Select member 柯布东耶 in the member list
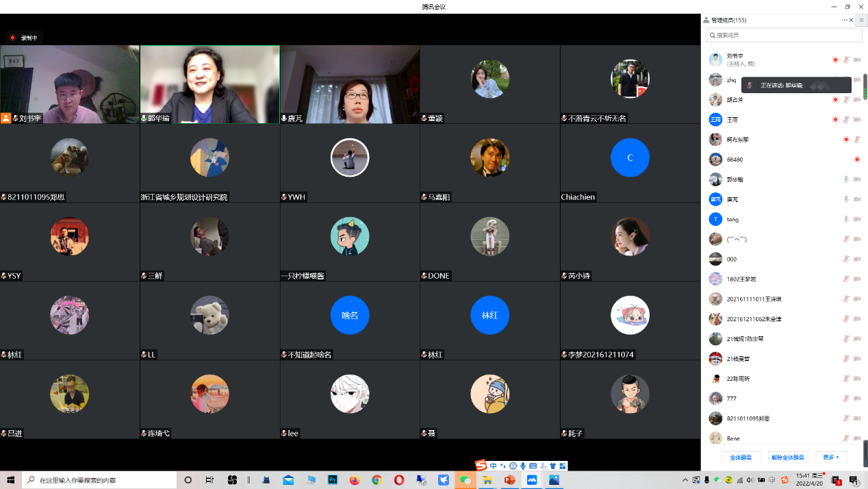The height and width of the screenshot is (489, 868). [x=737, y=140]
